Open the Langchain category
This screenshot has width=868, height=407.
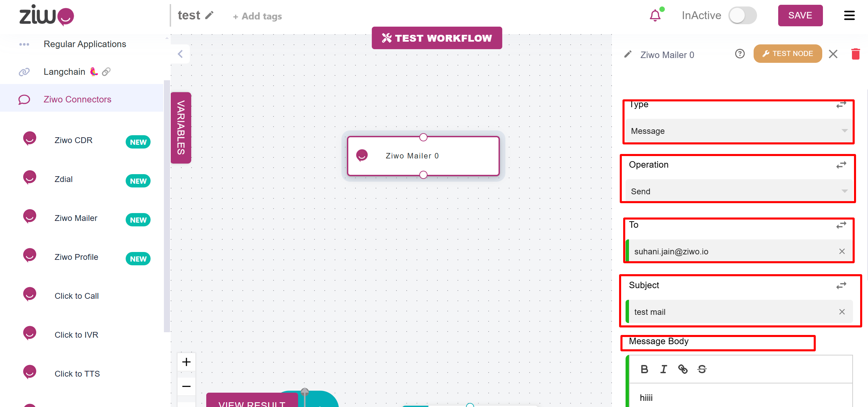(82, 72)
